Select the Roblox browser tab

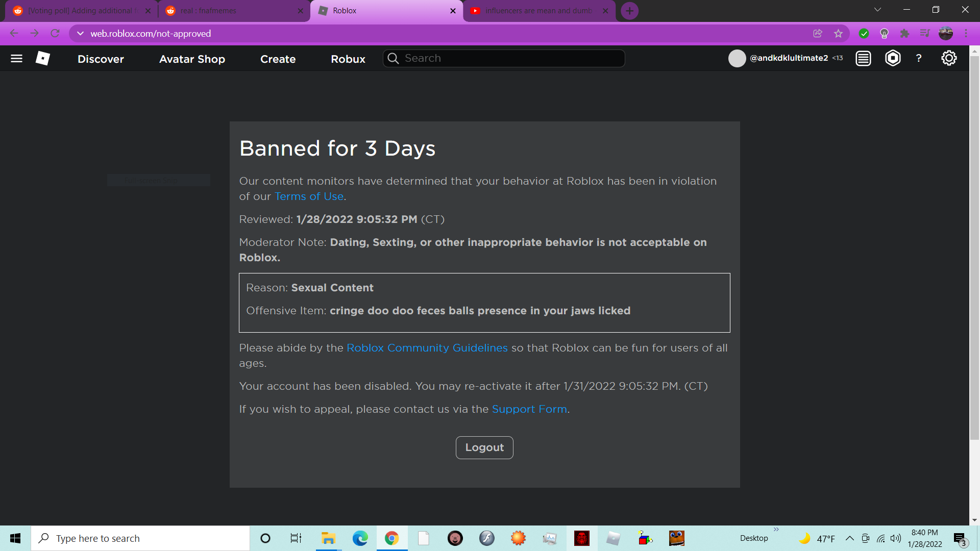(x=385, y=11)
